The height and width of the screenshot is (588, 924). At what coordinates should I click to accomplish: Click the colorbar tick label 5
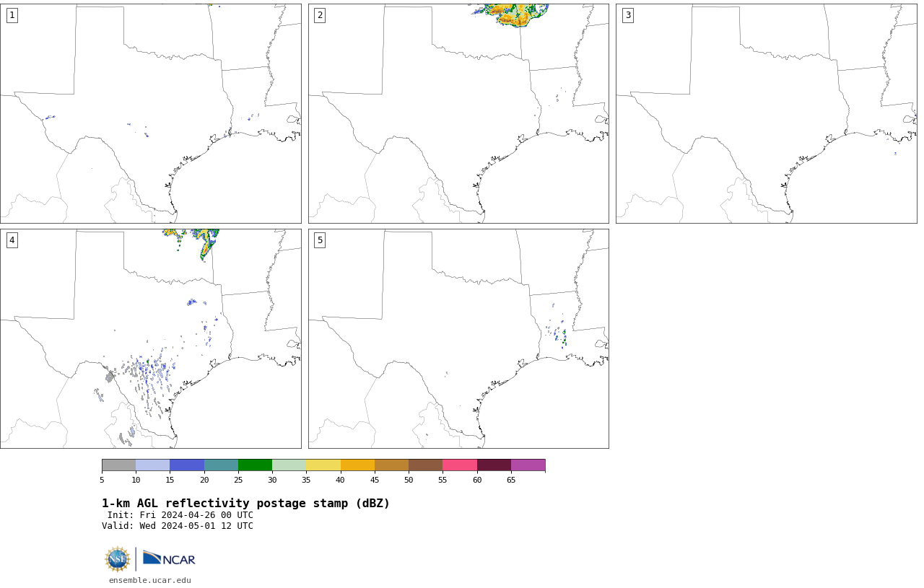click(102, 480)
